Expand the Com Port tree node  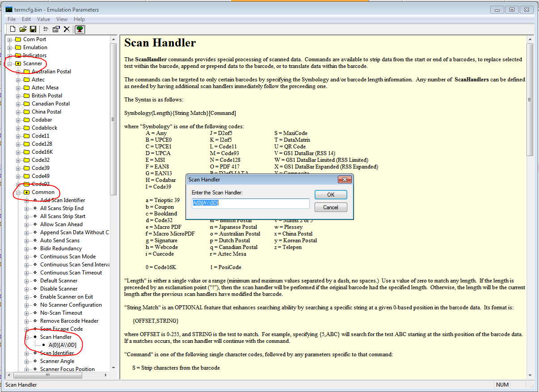[9, 39]
